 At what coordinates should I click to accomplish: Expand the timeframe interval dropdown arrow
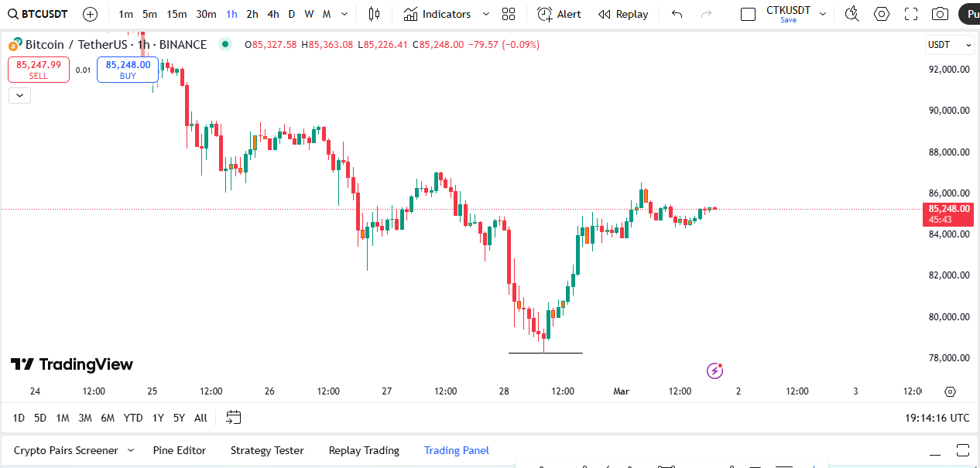[x=344, y=14]
